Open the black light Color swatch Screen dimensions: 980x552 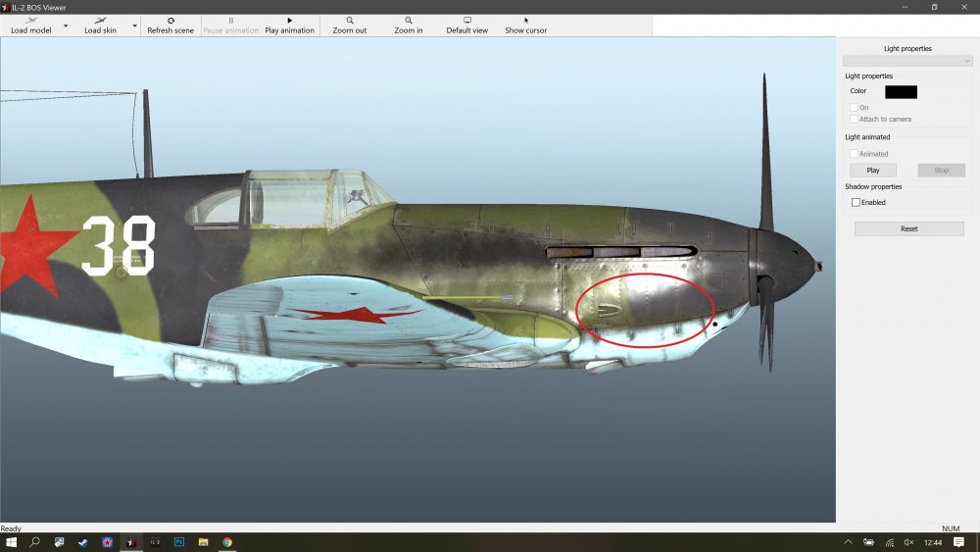901,91
